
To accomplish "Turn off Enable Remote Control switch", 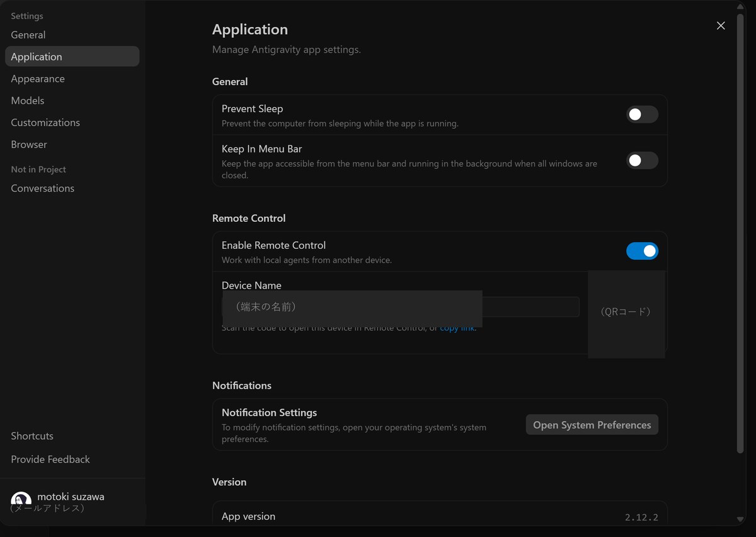I will coord(642,251).
